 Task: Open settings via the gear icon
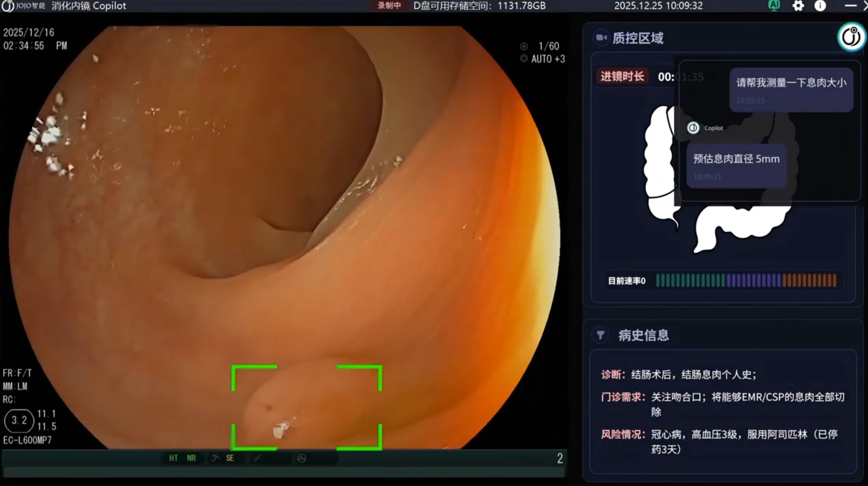798,6
